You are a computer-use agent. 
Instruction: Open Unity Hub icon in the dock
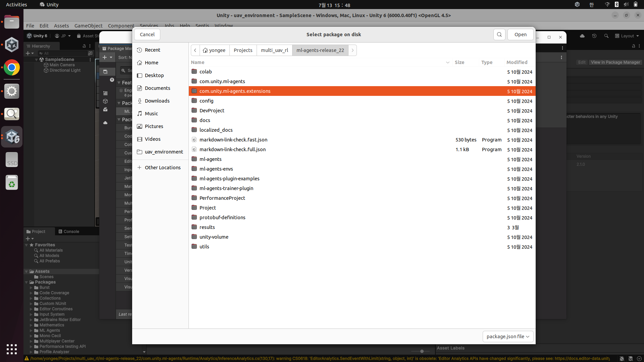[12, 45]
